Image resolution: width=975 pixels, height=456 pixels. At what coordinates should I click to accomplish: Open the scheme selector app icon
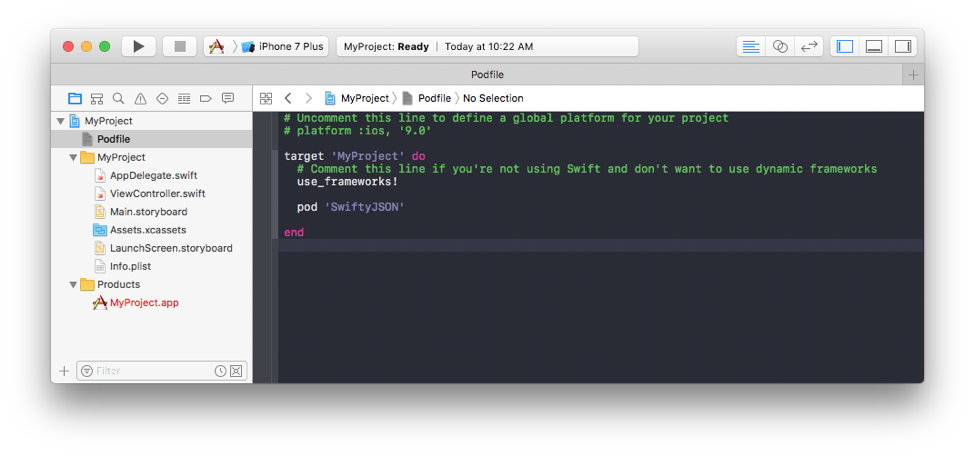click(x=216, y=47)
